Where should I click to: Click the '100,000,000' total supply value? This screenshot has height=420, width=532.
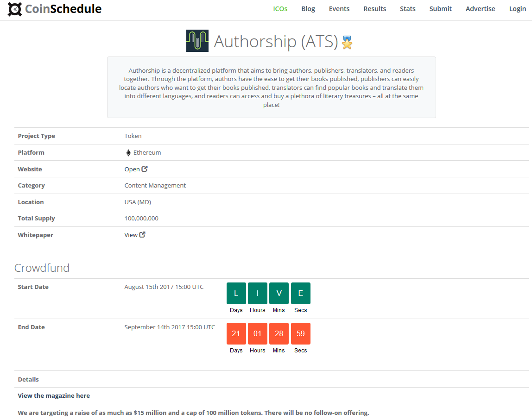click(141, 218)
